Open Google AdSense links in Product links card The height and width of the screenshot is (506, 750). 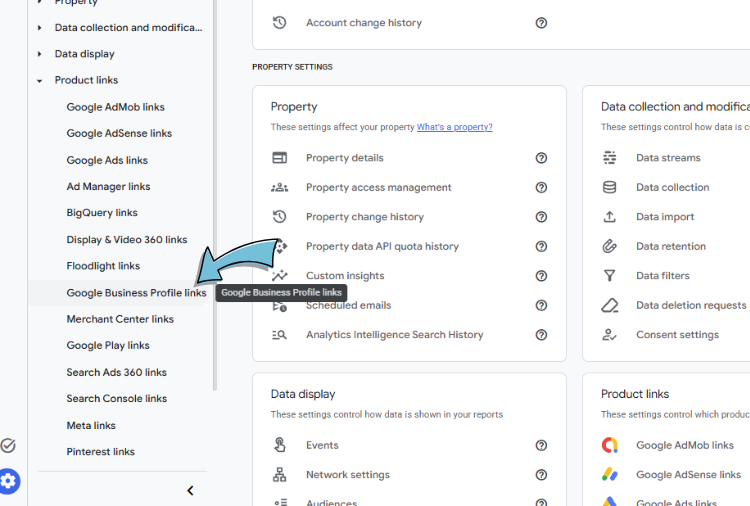tap(688, 475)
